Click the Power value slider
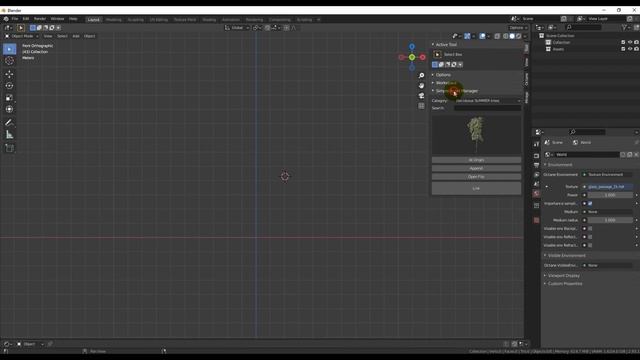Image resolution: width=640 pixels, height=360 pixels. pos(610,195)
